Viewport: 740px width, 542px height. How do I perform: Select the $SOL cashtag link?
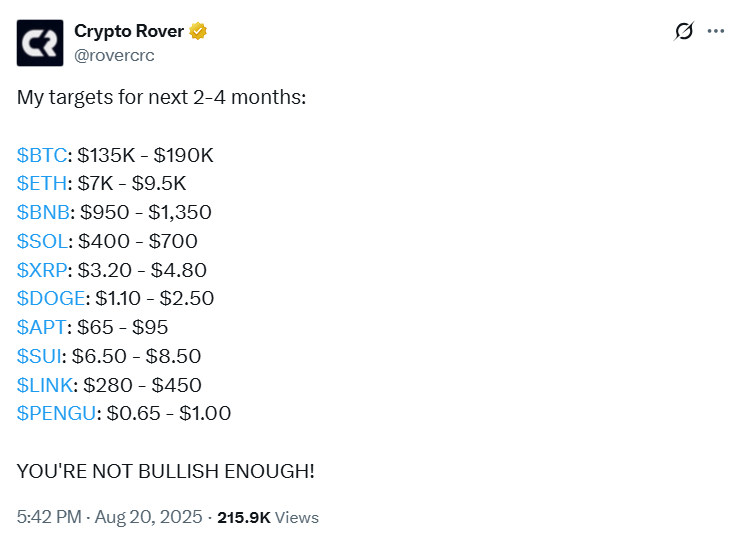pyautogui.click(x=42, y=241)
